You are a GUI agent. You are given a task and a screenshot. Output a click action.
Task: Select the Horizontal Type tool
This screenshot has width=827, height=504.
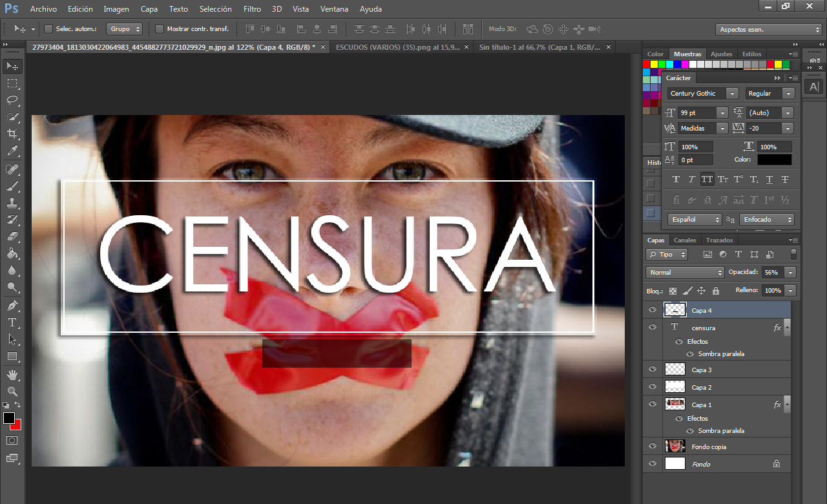pyautogui.click(x=12, y=322)
